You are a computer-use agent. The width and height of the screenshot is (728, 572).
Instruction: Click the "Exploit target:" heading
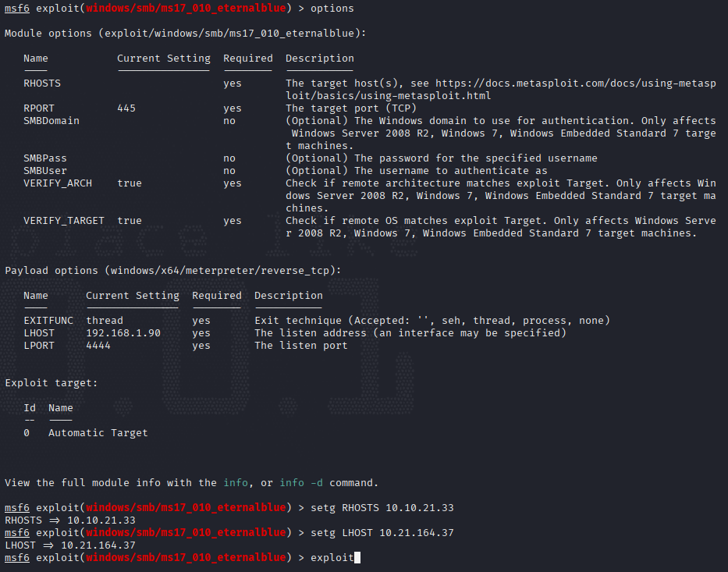pyautogui.click(x=51, y=383)
